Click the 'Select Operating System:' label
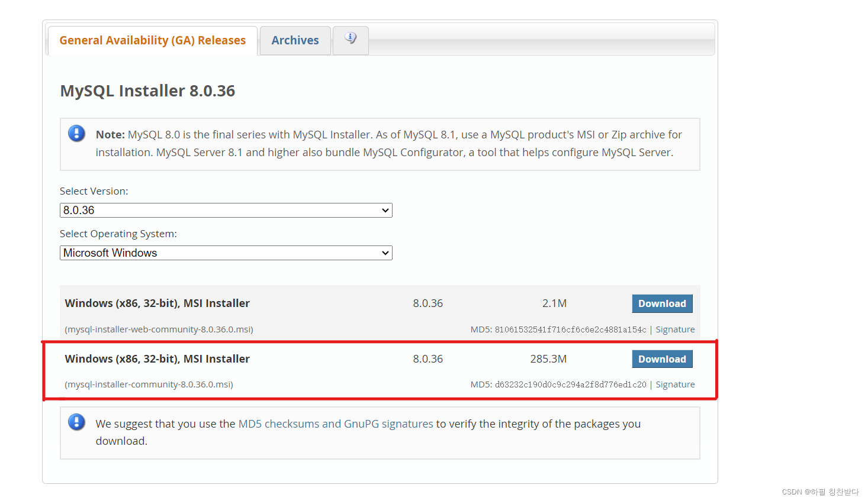Screen dimensions: 868x501 tap(118, 234)
